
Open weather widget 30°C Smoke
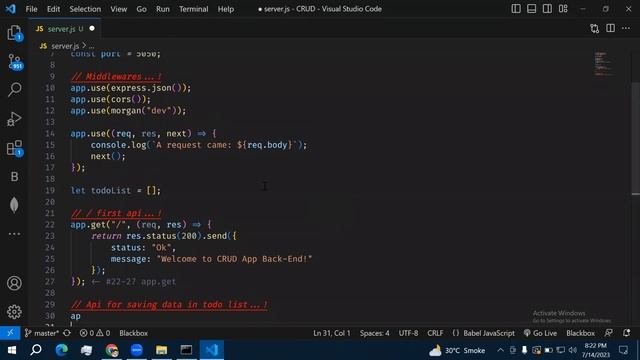click(x=457, y=350)
